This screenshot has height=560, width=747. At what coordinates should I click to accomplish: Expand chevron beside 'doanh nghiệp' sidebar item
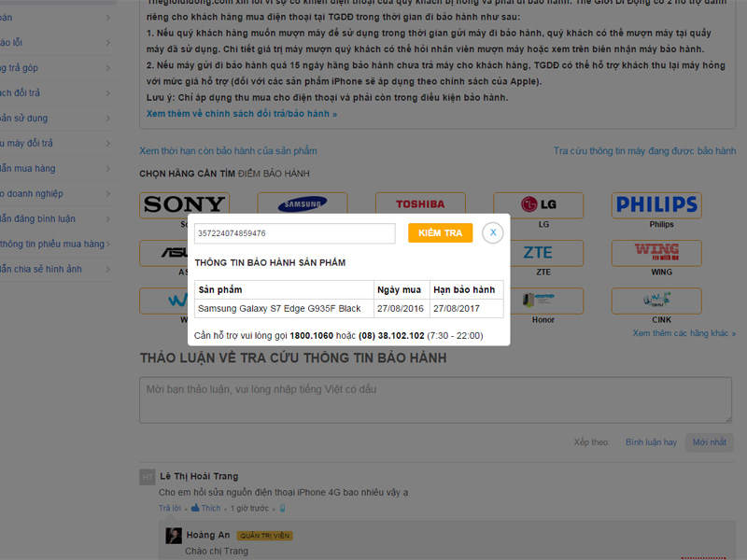pyautogui.click(x=108, y=194)
